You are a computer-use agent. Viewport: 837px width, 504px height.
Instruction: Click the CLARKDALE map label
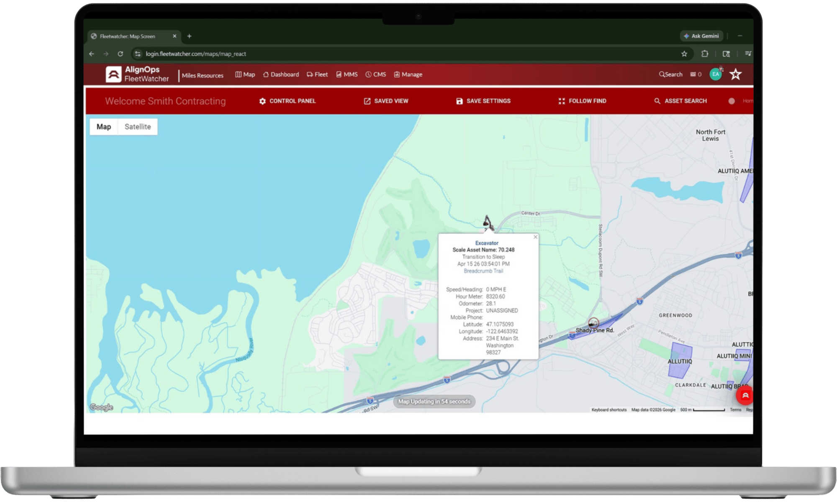pyautogui.click(x=691, y=385)
